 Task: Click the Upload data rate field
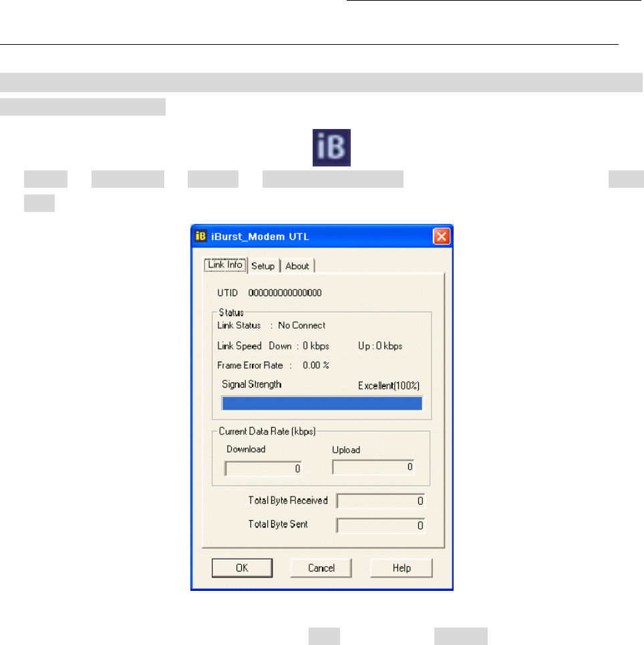click(373, 467)
